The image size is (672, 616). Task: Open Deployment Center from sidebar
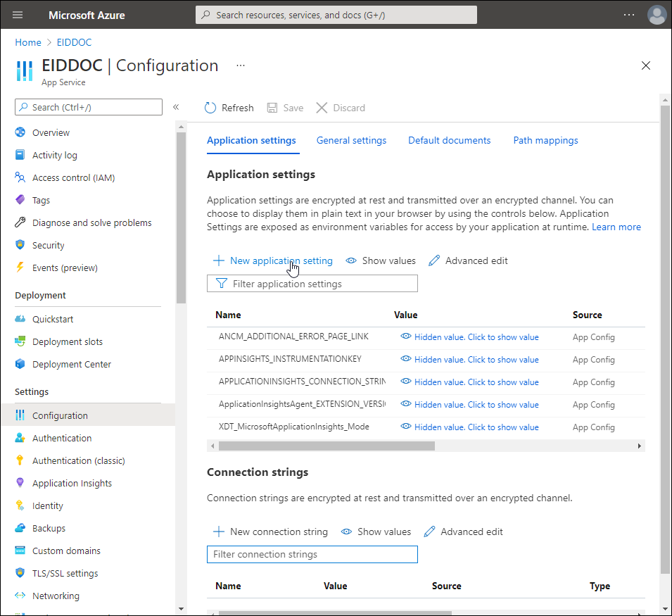(71, 364)
